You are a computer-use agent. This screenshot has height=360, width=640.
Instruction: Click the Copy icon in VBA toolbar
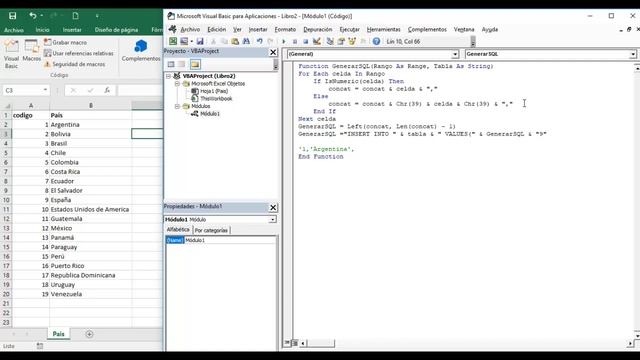tap(224, 41)
